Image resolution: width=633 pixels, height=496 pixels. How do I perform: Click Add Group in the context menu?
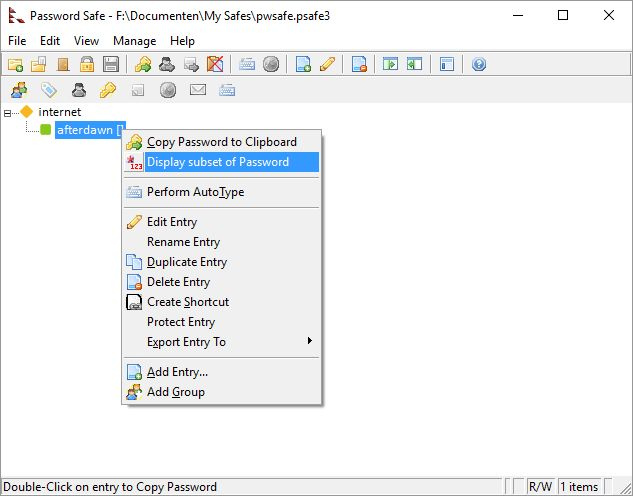pos(175,392)
